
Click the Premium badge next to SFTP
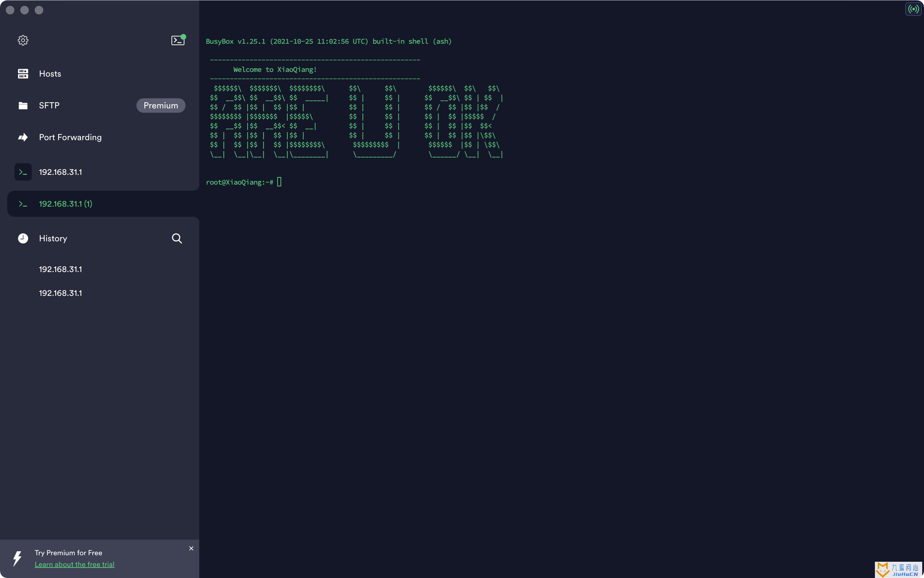[161, 105]
